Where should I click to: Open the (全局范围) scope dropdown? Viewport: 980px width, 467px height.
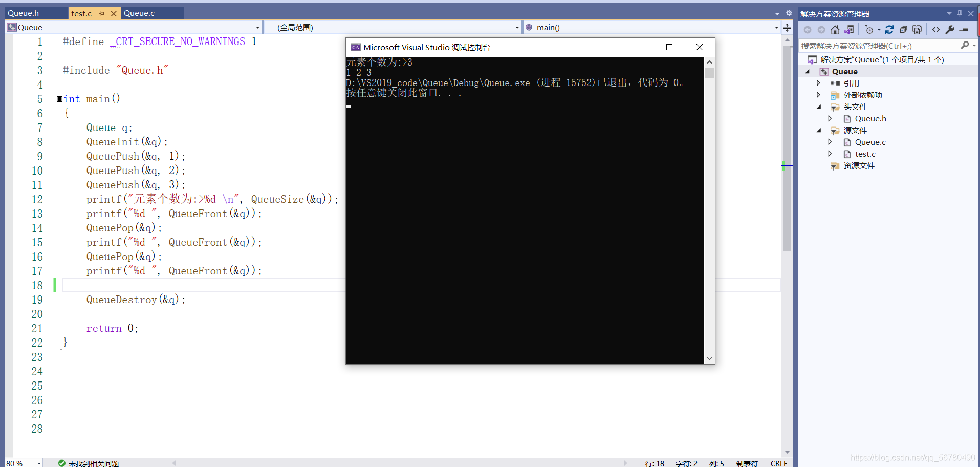coord(517,27)
